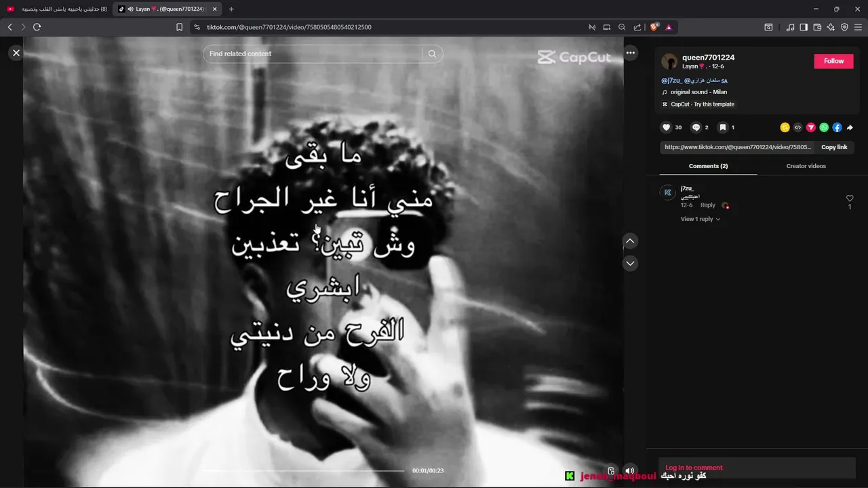The image size is (868, 488).
Task: Open Brave Wallet icon
Action: [x=817, y=27]
